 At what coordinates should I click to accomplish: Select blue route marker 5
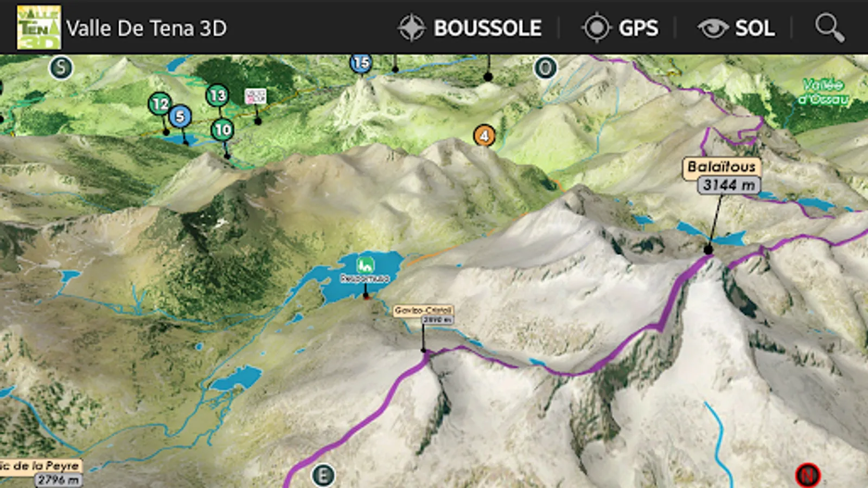pos(180,117)
